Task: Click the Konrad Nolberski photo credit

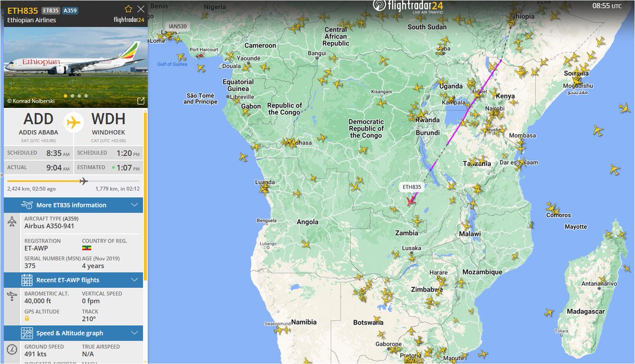Action: (x=31, y=101)
